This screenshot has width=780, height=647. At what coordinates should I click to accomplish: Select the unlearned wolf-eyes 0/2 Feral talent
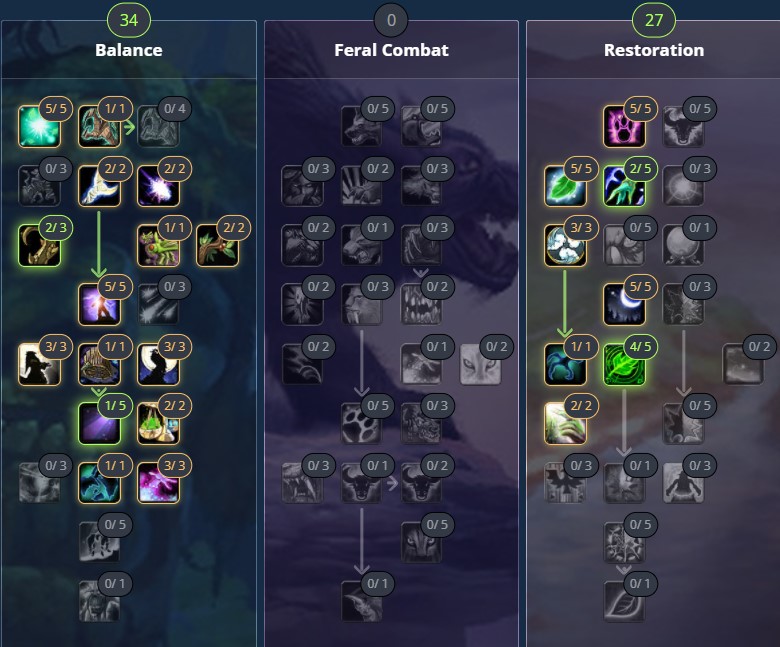[x=480, y=365]
